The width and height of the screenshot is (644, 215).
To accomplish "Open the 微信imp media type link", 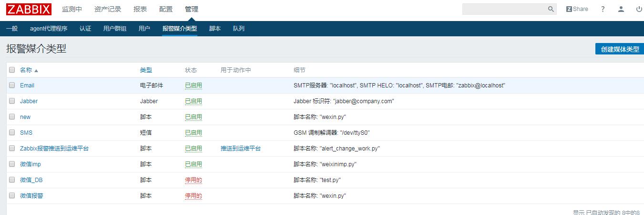I will click(x=31, y=164).
